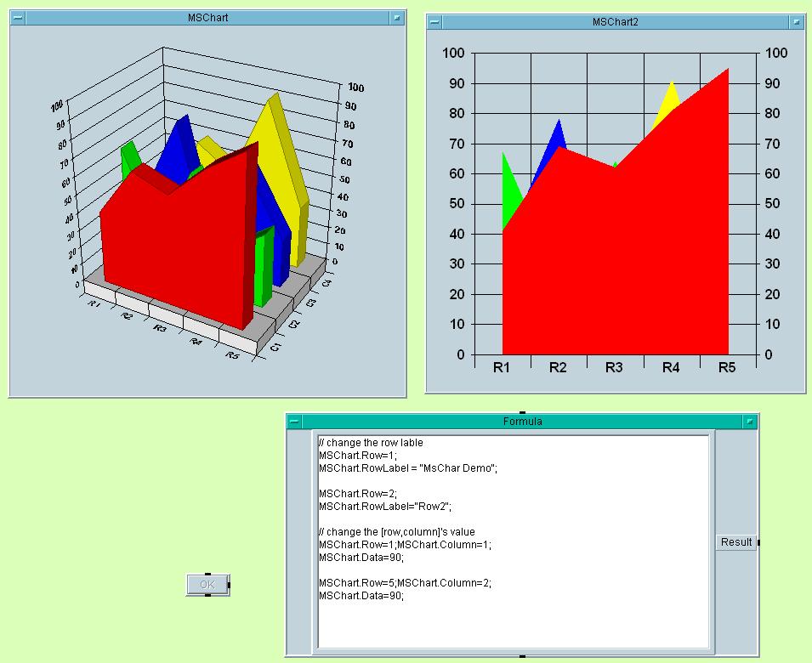This screenshot has height=663, width=812.
Task: Select the green peak in MSChart2
Action: 507,170
